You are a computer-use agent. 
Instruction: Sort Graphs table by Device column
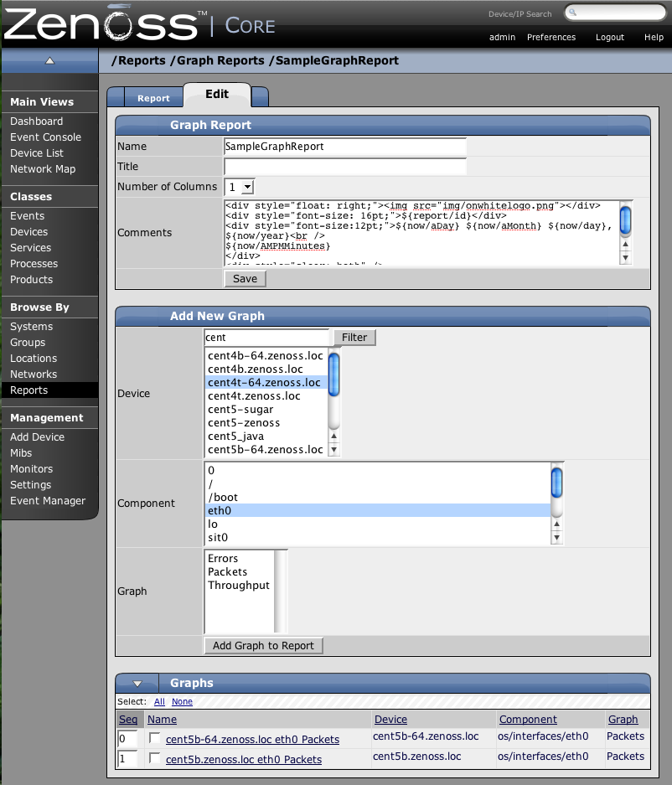click(x=390, y=720)
